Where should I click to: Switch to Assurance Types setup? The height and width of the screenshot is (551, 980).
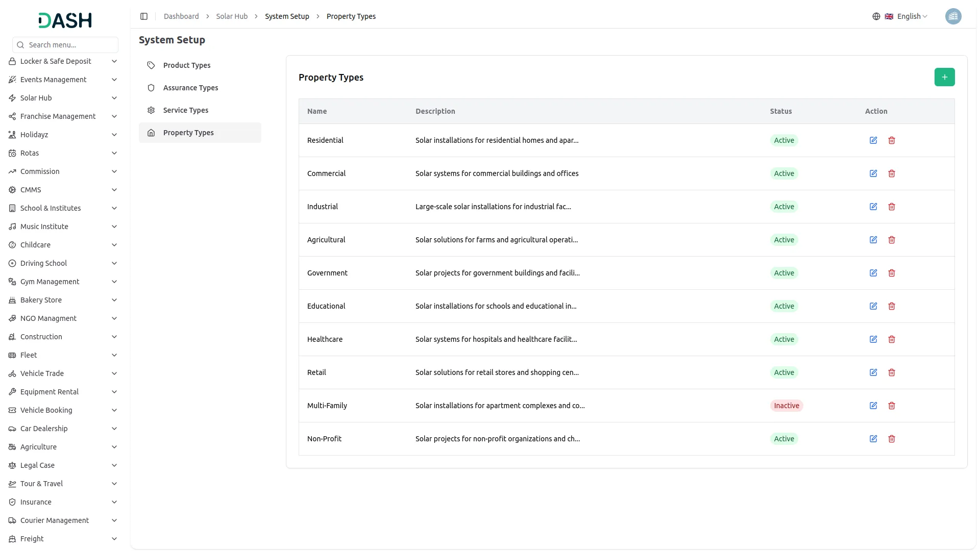pos(190,88)
